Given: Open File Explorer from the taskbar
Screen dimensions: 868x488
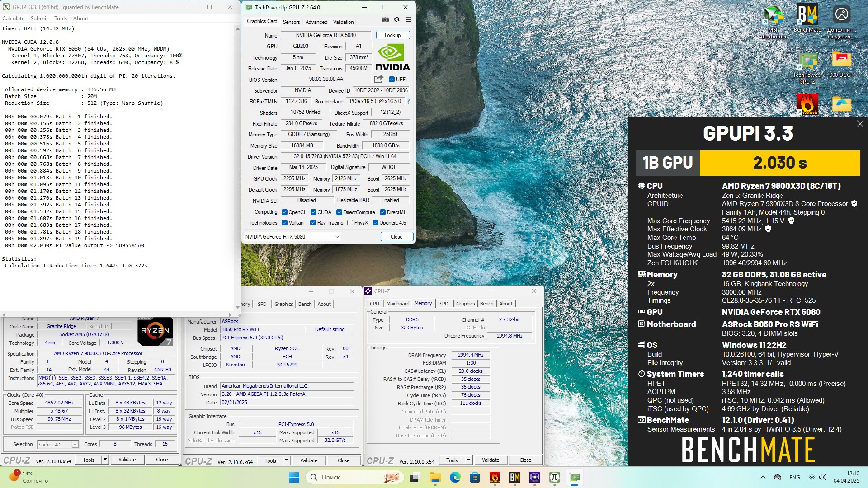Looking at the screenshot, I should (x=435, y=477).
